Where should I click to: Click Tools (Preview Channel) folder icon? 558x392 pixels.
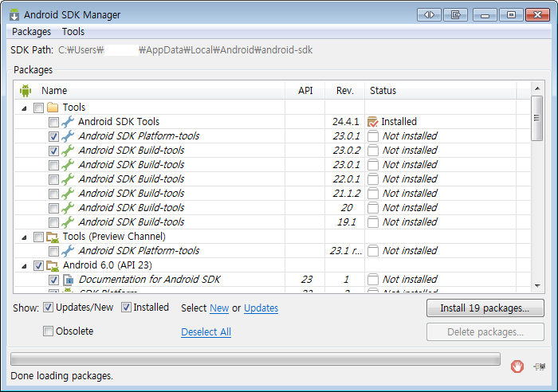click(53, 237)
